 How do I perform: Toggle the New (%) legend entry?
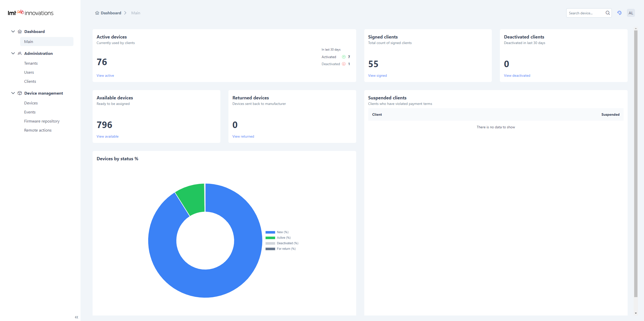click(x=282, y=232)
